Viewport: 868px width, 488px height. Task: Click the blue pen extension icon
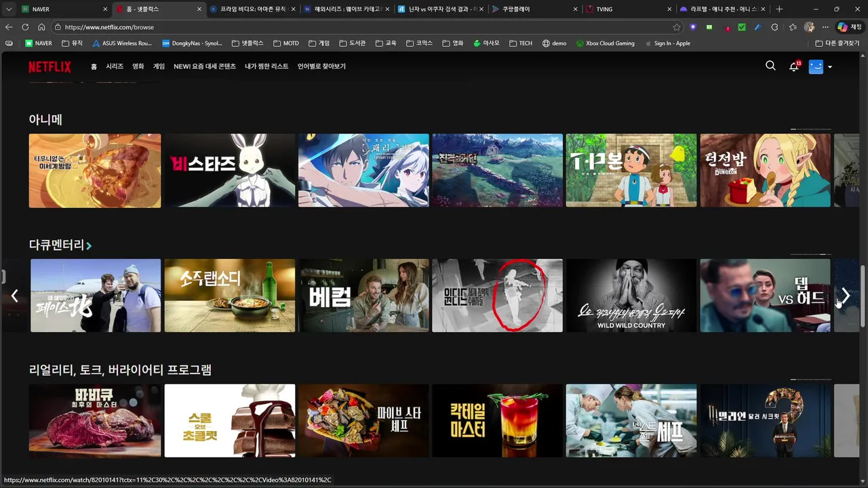[x=758, y=27]
